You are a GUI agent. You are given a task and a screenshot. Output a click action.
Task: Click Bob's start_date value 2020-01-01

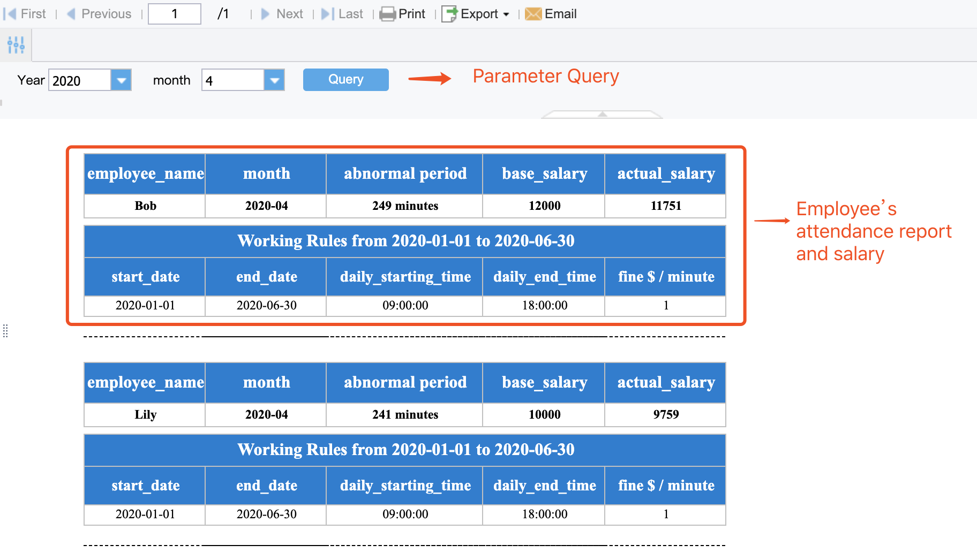[x=145, y=305]
